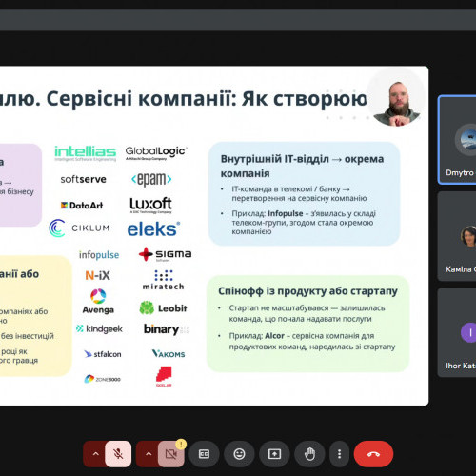Image resolution: width=476 pixels, height=476 pixels.
Task: Toggle closed captions button
Action: 204,454
